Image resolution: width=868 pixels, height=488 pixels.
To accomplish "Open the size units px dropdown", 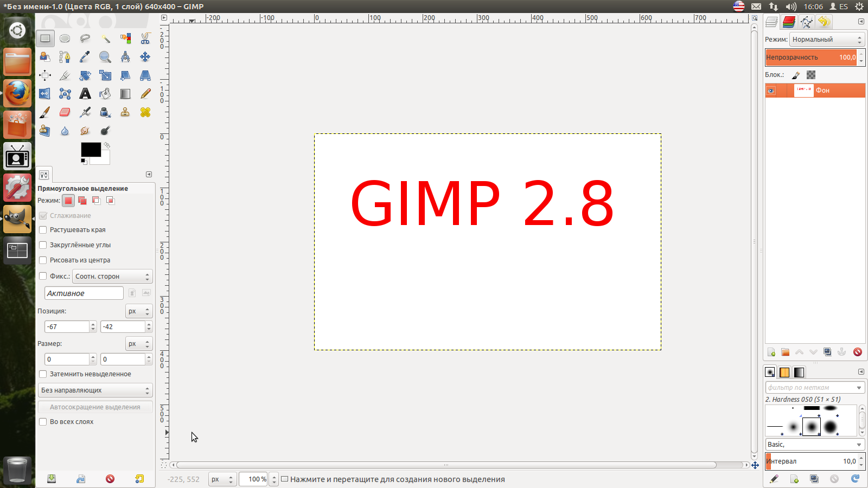I will pos(139,344).
